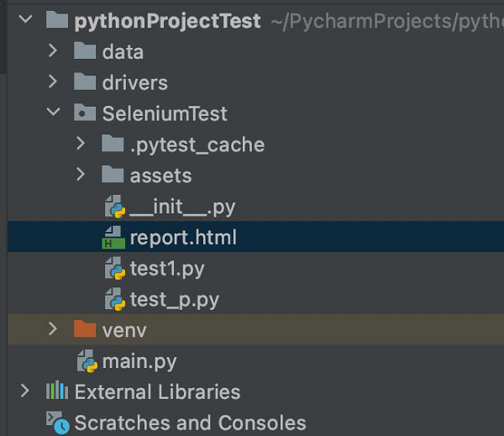
Task: Click the Python icon beside main.py
Action: click(x=87, y=362)
